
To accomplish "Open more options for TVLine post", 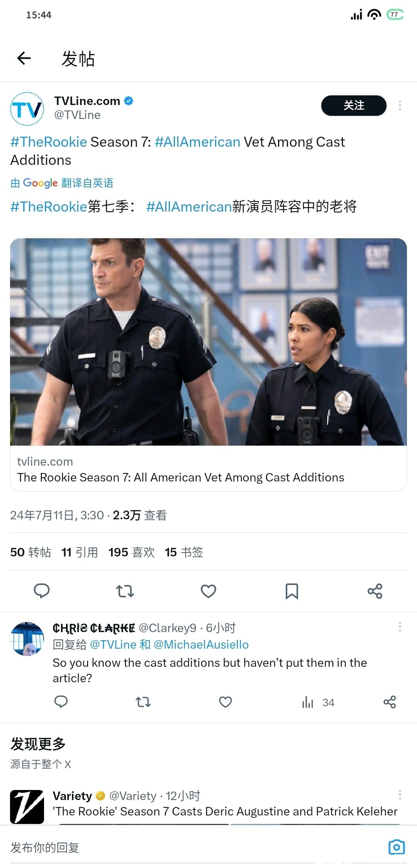I will [x=400, y=105].
